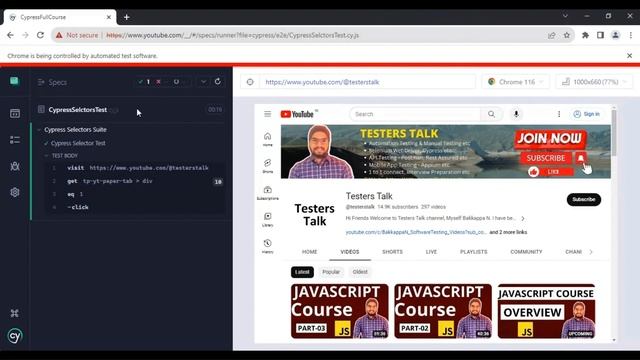Viewport: 640px width, 360px height.
Task: Expand channel description arrow
Action: click(522, 218)
